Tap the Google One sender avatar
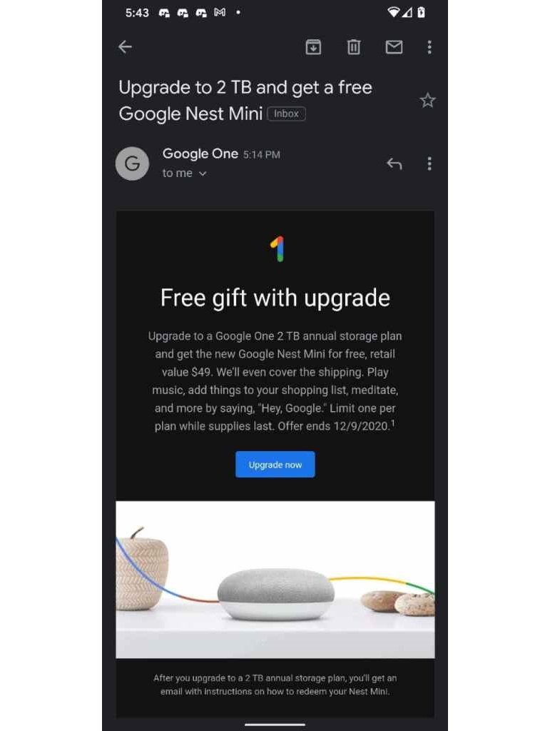 tap(132, 163)
